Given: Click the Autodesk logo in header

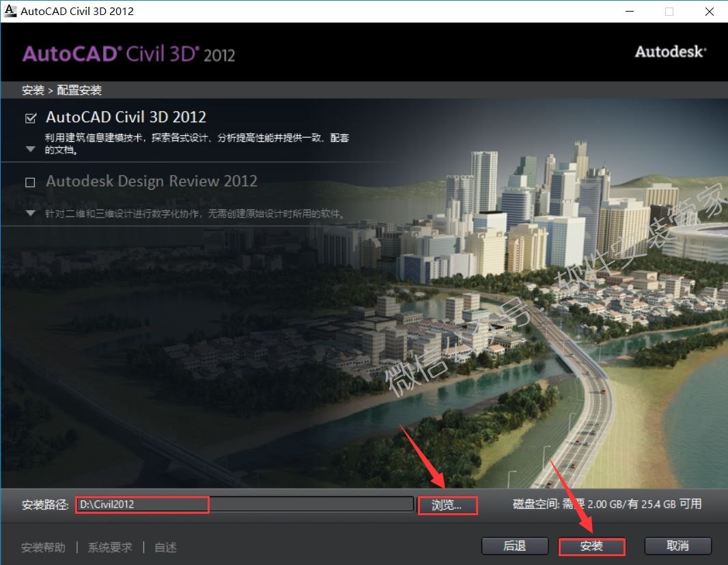Looking at the screenshot, I should pyautogui.click(x=670, y=52).
